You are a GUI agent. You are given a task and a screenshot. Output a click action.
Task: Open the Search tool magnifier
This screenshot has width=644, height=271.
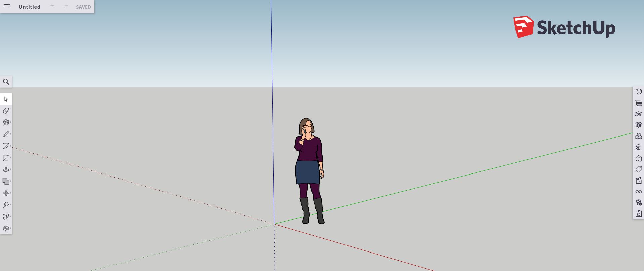click(6, 82)
